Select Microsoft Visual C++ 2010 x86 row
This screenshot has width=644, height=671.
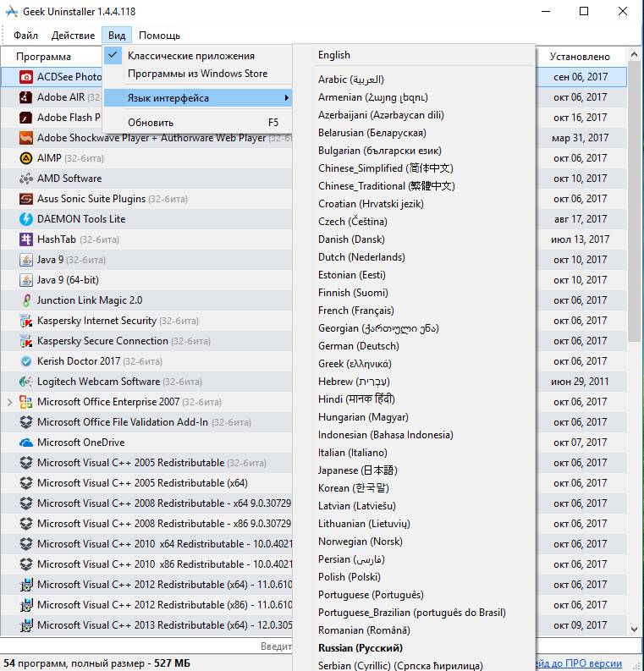(x=146, y=564)
